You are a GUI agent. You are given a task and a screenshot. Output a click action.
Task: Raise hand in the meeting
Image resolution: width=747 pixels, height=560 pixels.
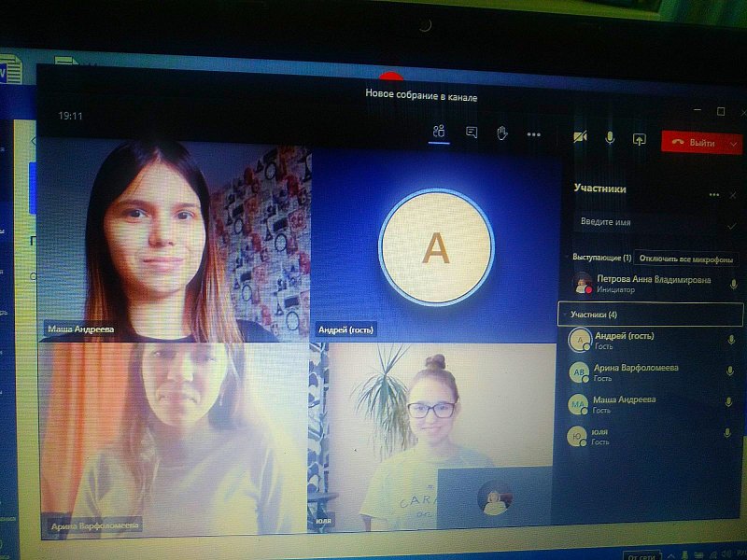click(501, 133)
